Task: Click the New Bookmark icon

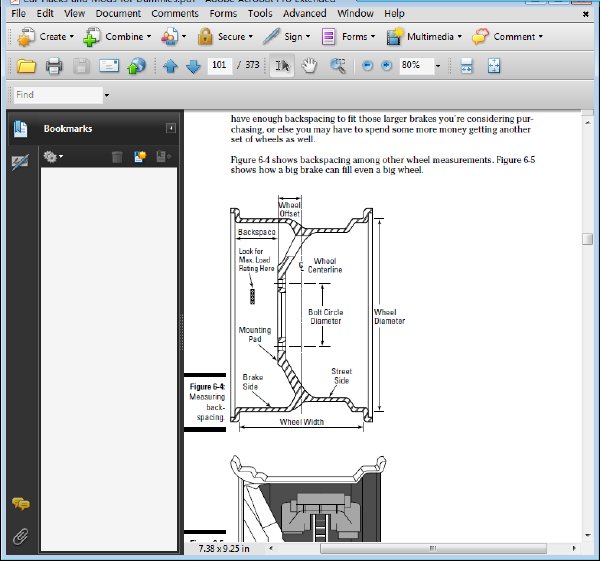Action: pyautogui.click(x=140, y=157)
